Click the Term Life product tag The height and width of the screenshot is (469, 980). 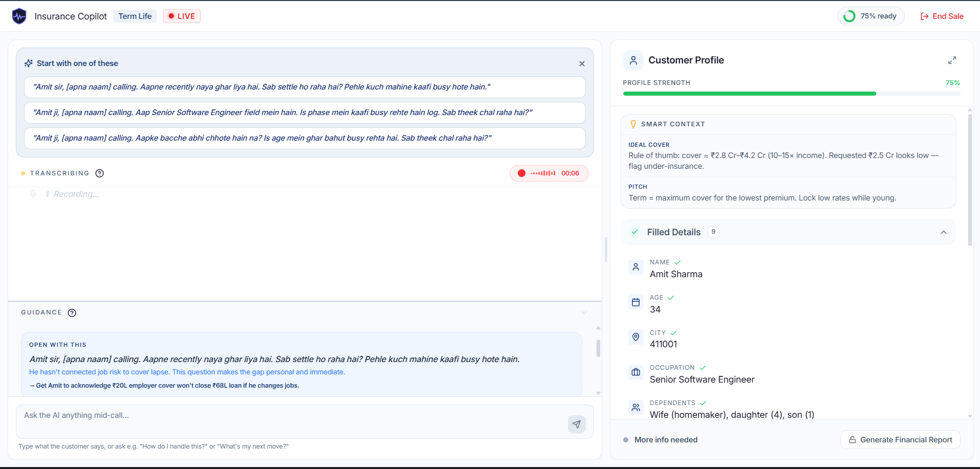pyautogui.click(x=135, y=16)
